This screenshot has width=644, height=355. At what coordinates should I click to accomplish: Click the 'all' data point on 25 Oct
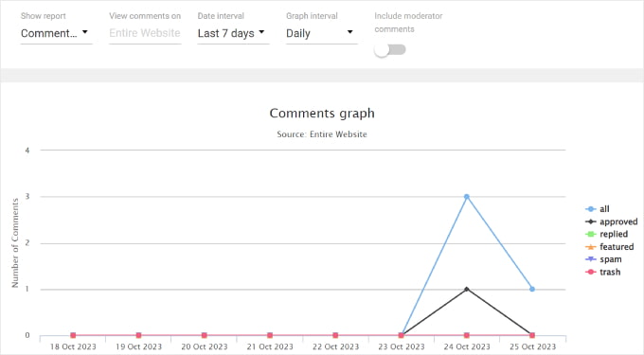(x=532, y=289)
